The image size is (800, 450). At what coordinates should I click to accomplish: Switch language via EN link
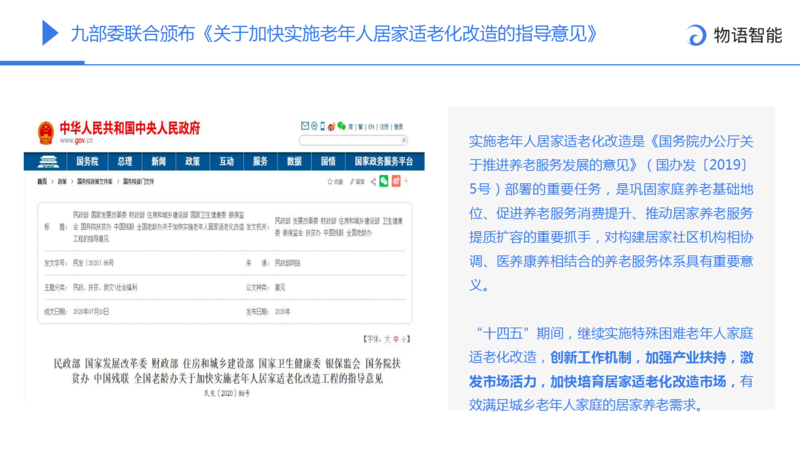[x=371, y=127]
